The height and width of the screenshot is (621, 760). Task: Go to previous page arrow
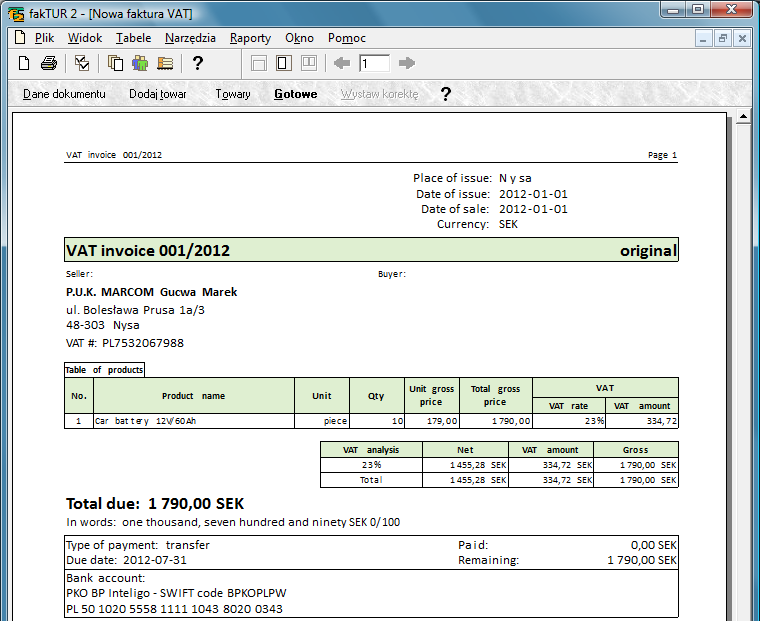342,63
